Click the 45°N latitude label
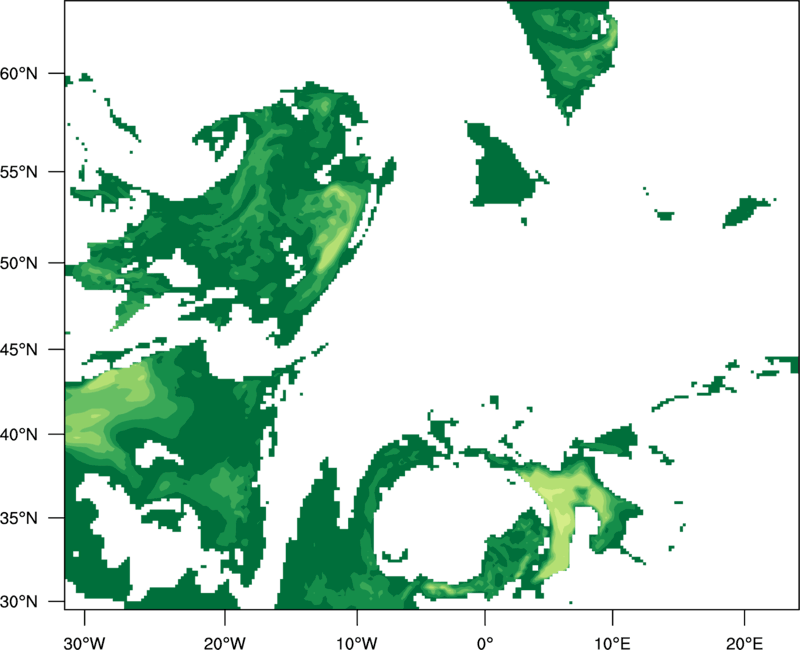Image resolution: width=800 pixels, height=650 pixels. [x=19, y=350]
